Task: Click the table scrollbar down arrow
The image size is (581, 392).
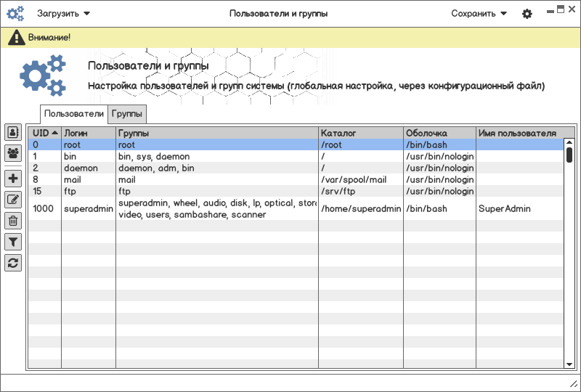Action: point(569,363)
